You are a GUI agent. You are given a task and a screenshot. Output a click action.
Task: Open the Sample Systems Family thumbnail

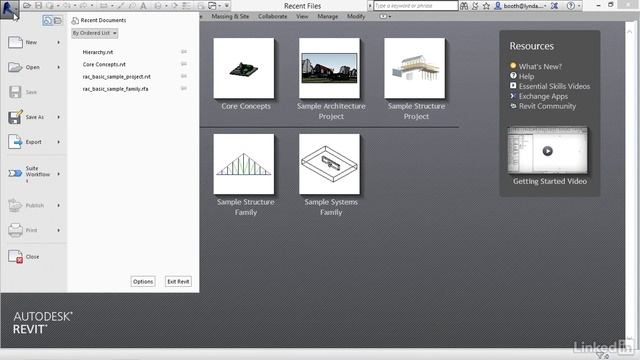pyautogui.click(x=329, y=164)
